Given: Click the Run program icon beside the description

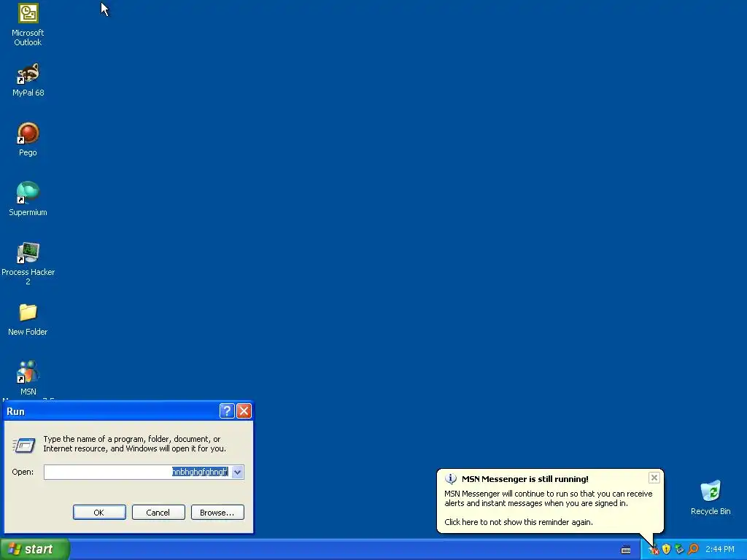Looking at the screenshot, I should pyautogui.click(x=24, y=446).
